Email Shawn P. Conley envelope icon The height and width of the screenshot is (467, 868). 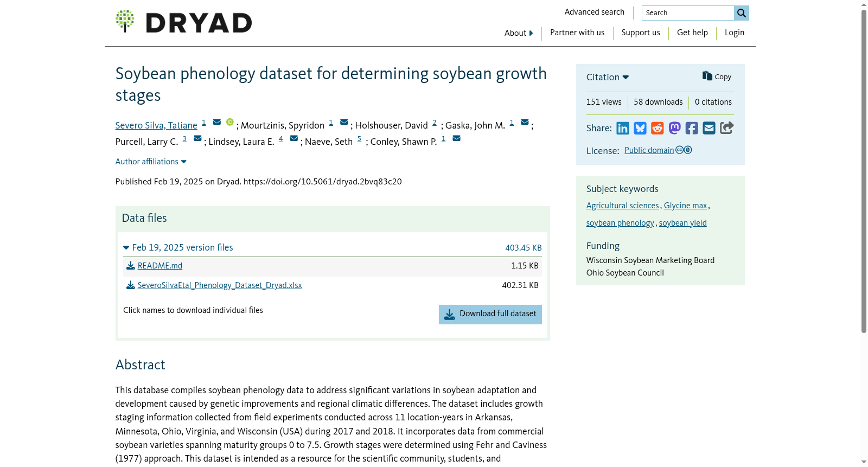pos(457,138)
